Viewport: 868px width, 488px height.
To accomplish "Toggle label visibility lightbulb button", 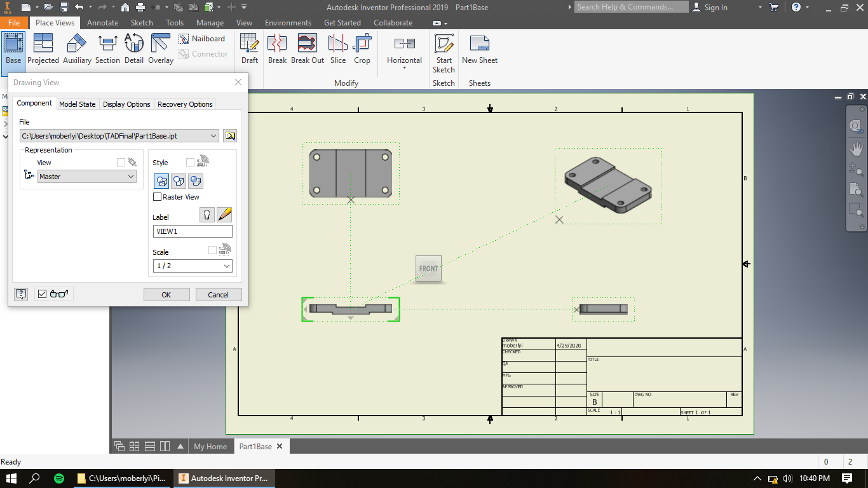I will click(207, 215).
